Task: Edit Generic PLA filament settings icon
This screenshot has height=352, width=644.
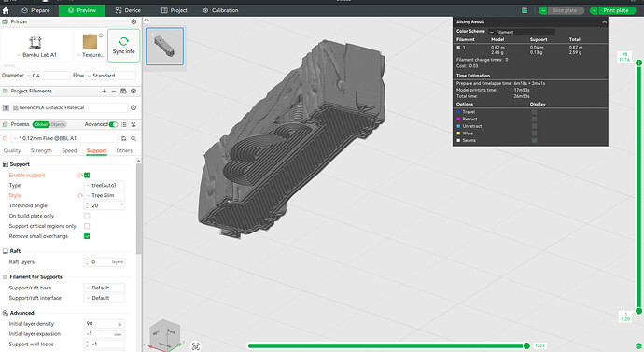Action: point(133,107)
